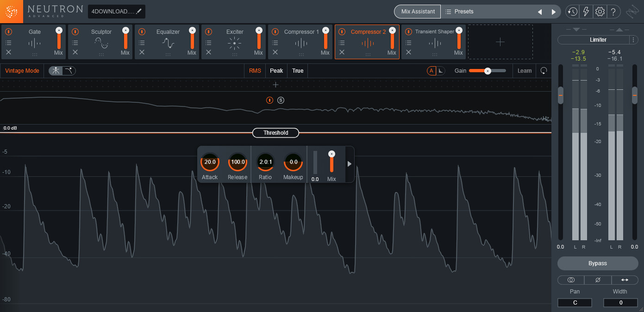Solo the band with the S button
This screenshot has width=644, height=312.
281,100
